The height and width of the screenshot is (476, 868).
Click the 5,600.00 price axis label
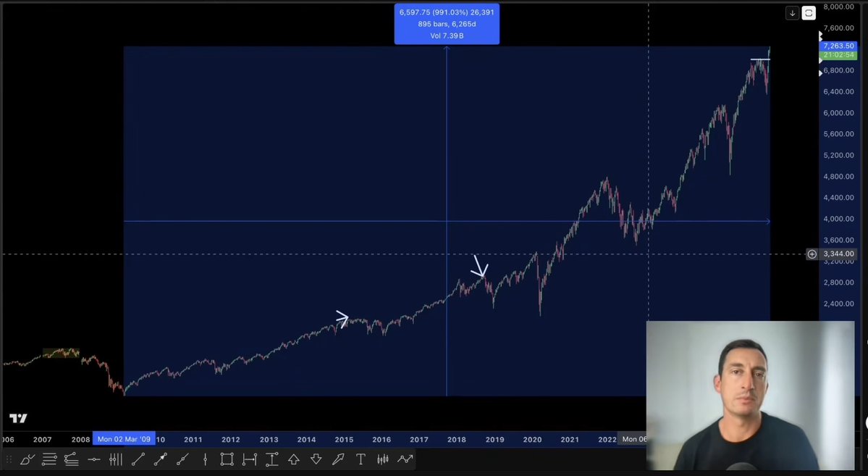click(838, 133)
